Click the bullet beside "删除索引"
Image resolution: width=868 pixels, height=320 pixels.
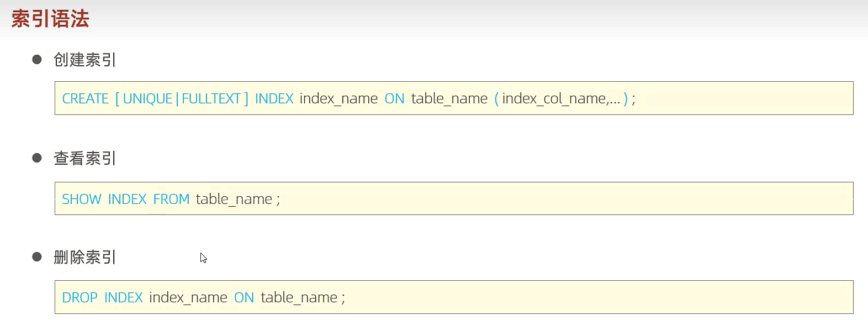[37, 257]
